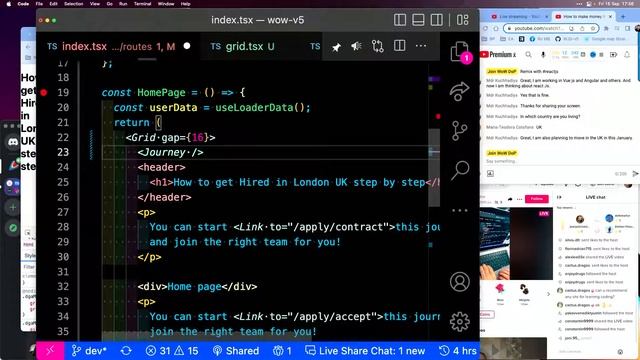
Task: Show additional views ellipsis in the activity bar
Action: point(460,211)
